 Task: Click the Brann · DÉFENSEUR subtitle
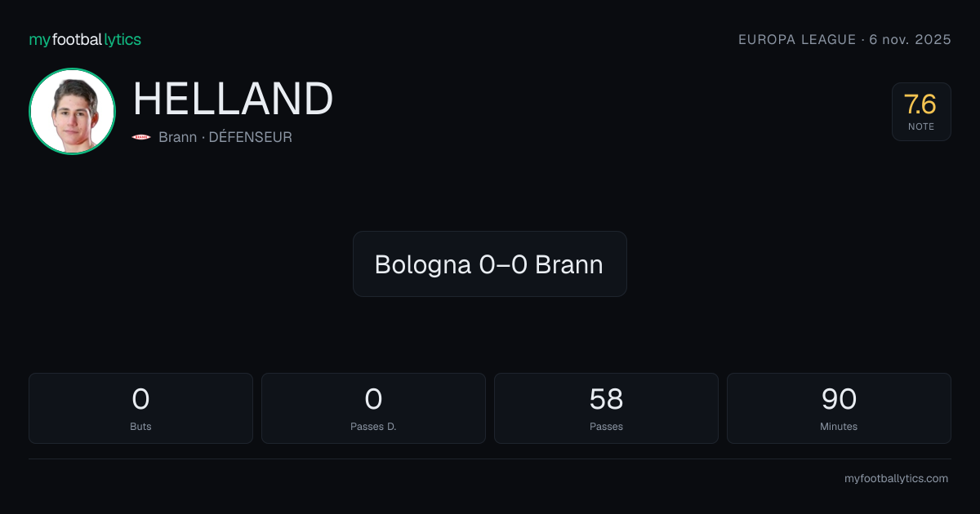225,137
